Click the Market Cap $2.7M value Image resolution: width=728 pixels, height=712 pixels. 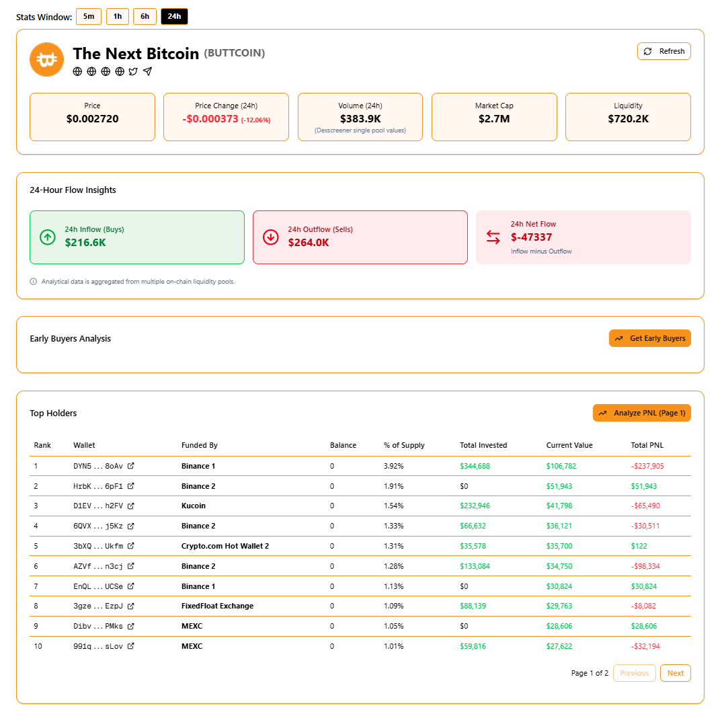494,119
